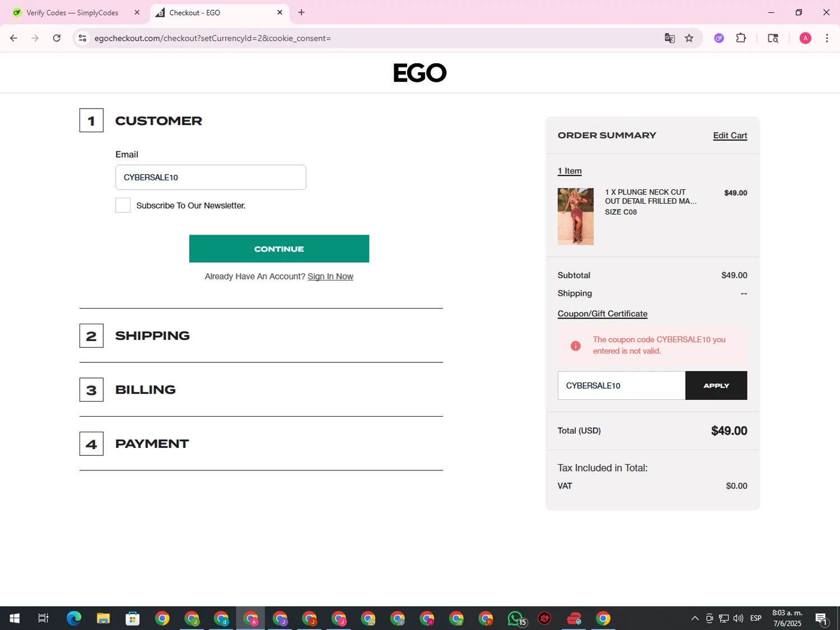The image size is (840, 630).
Task: Open the Extensions puzzle icon
Action: pos(741,38)
